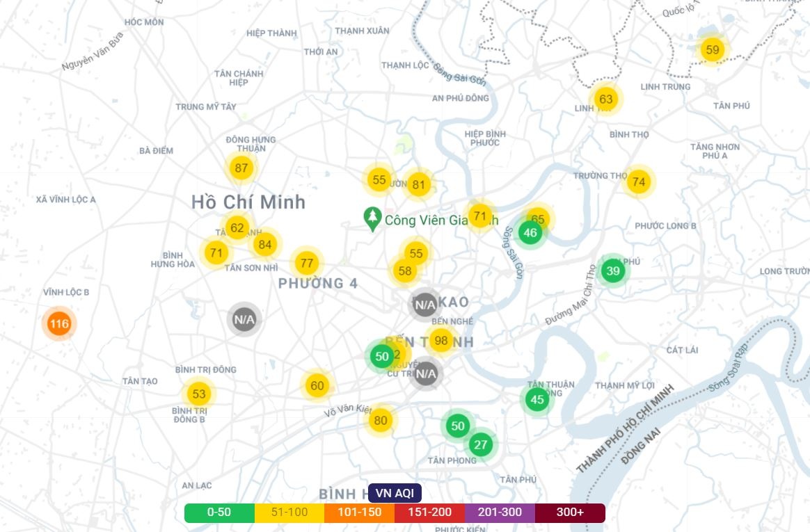810x532 pixels.
Task: Click the orange 101-150 legend segment
Action: pyautogui.click(x=359, y=513)
